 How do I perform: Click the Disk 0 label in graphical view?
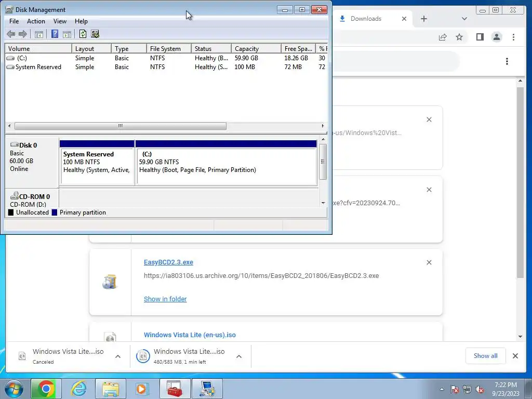(28, 145)
